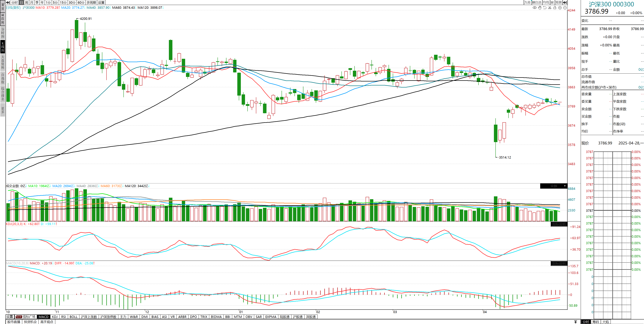644x324 pixels.
Task: Click 删自选 to remove from watchlist
Action: 537,2
